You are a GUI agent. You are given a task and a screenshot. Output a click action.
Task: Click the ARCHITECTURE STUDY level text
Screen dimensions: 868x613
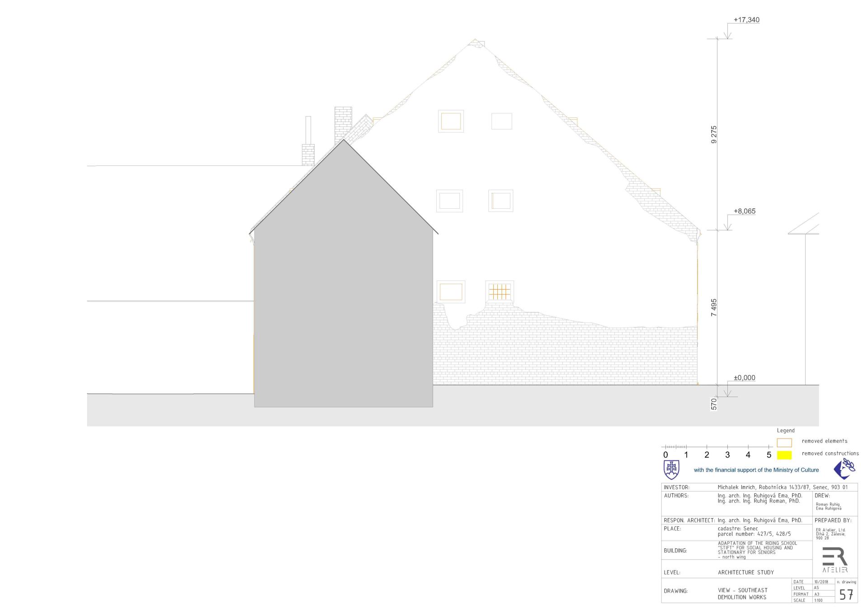[x=746, y=572]
